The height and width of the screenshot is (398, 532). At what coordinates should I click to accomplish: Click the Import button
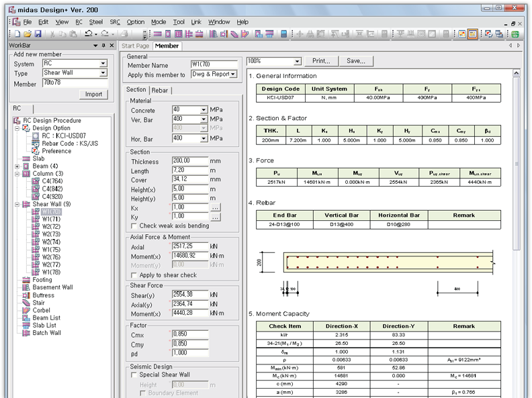93,94
